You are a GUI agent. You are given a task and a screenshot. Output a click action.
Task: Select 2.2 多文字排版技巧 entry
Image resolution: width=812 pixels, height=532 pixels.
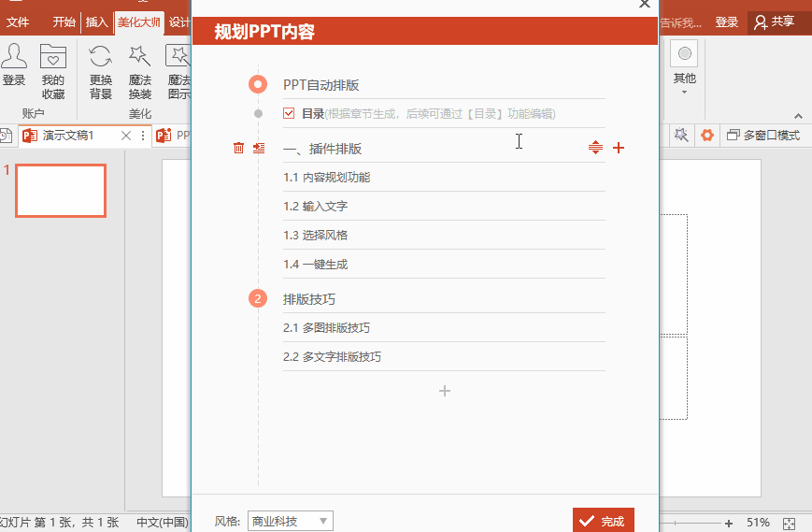(x=444, y=356)
